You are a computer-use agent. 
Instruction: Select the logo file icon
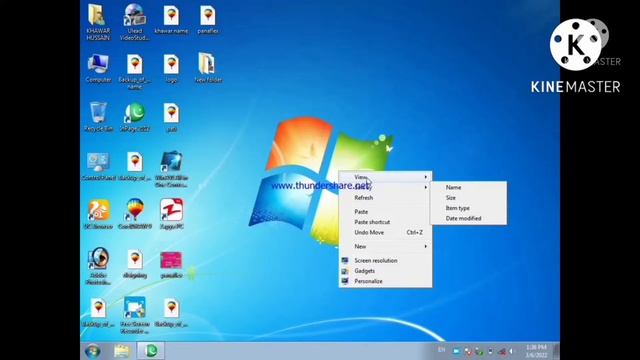171,64
